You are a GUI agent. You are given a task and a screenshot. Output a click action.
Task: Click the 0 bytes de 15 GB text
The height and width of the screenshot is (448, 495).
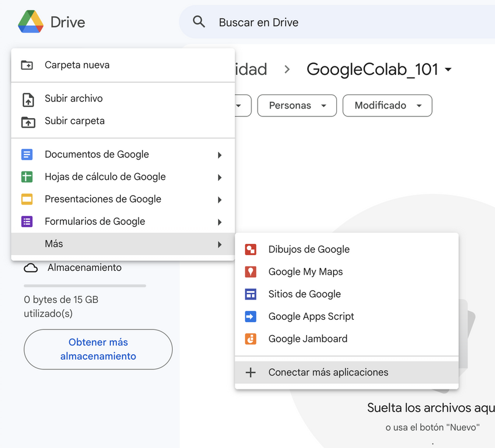click(x=61, y=306)
